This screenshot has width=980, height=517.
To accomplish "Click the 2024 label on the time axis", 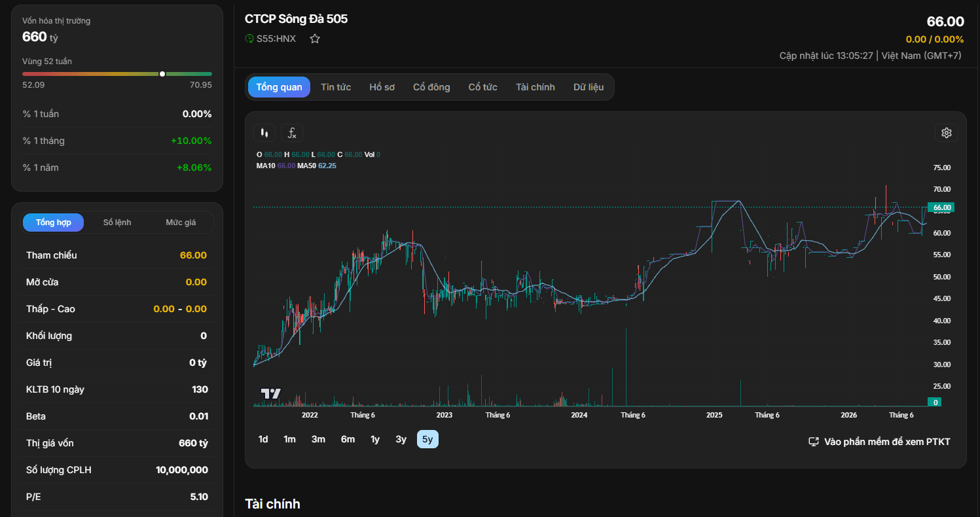I will click(579, 415).
